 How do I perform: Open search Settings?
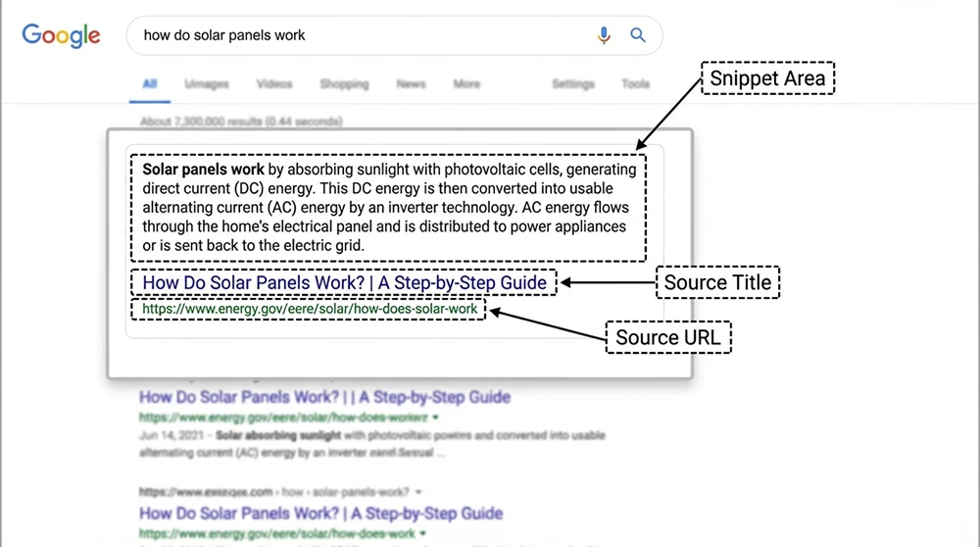pyautogui.click(x=573, y=83)
